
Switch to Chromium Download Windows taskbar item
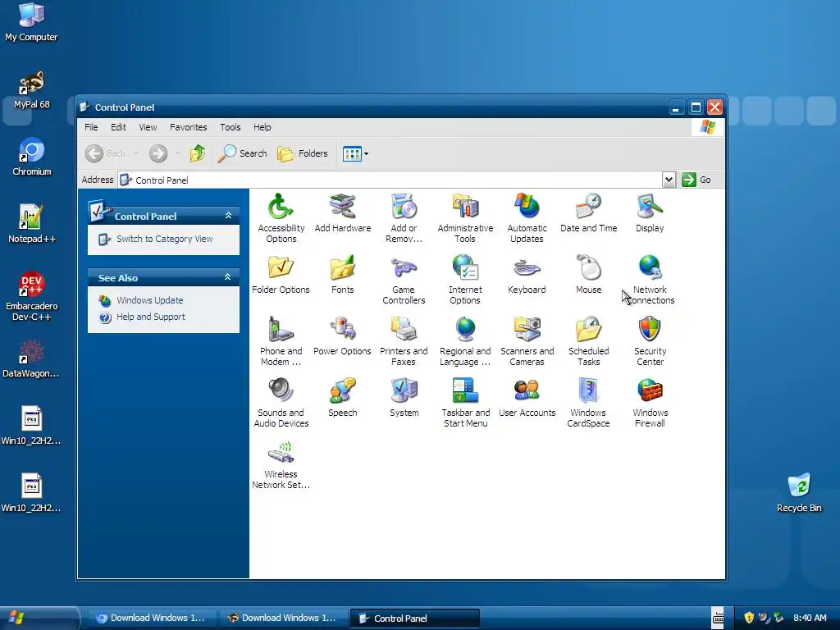[151, 619]
